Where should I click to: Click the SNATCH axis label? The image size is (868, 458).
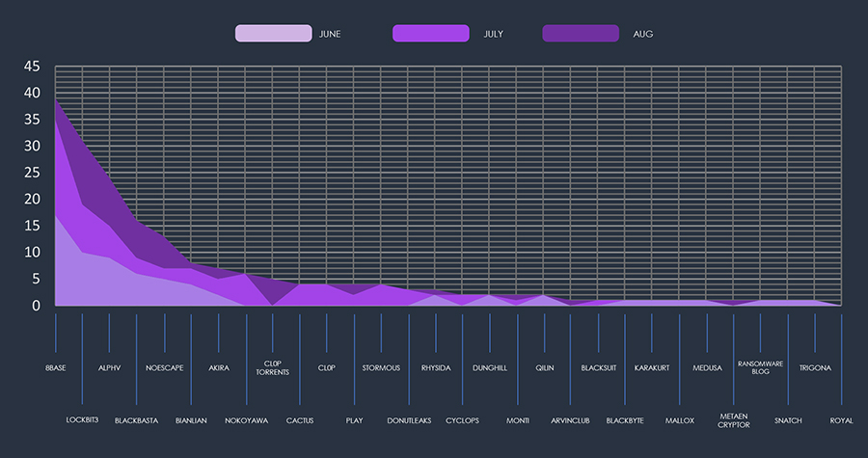pyautogui.click(x=788, y=420)
